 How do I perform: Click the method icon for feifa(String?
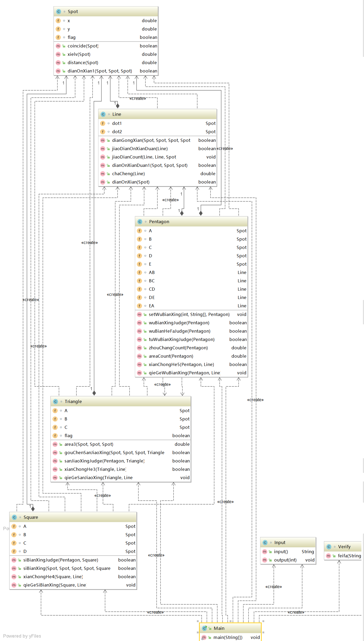(329, 556)
